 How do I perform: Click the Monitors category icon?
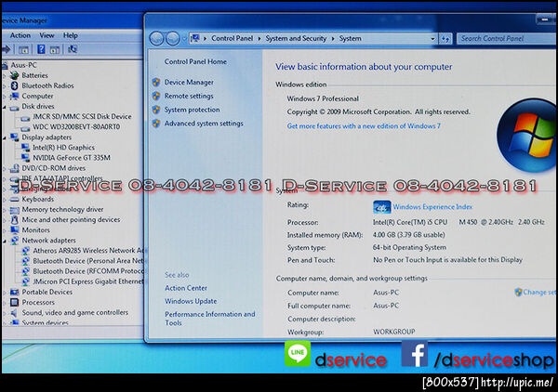(x=15, y=230)
